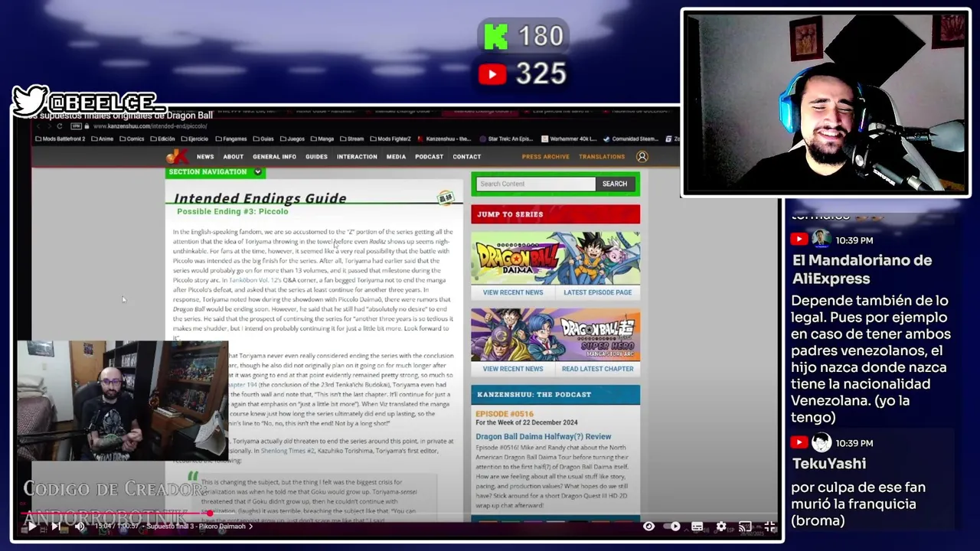This screenshot has width=980, height=551.
Task: Open the Ejercicio bookmark folder
Action: click(x=195, y=139)
